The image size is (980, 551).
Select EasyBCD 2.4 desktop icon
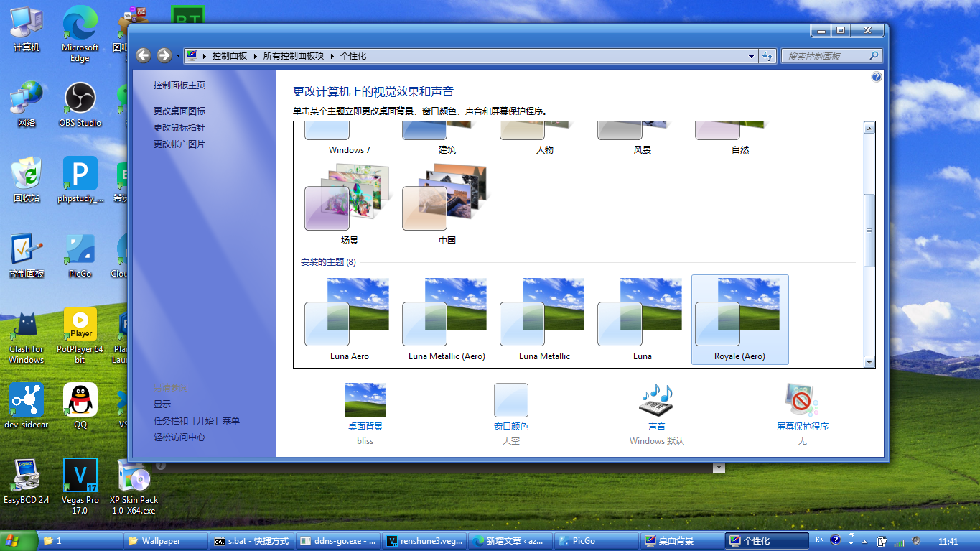pos(27,481)
